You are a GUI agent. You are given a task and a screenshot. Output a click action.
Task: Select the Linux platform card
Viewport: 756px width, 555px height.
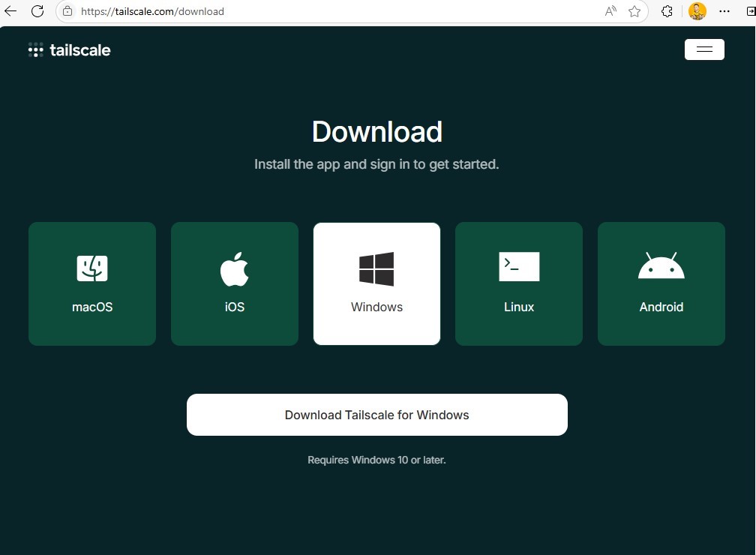[x=519, y=283]
